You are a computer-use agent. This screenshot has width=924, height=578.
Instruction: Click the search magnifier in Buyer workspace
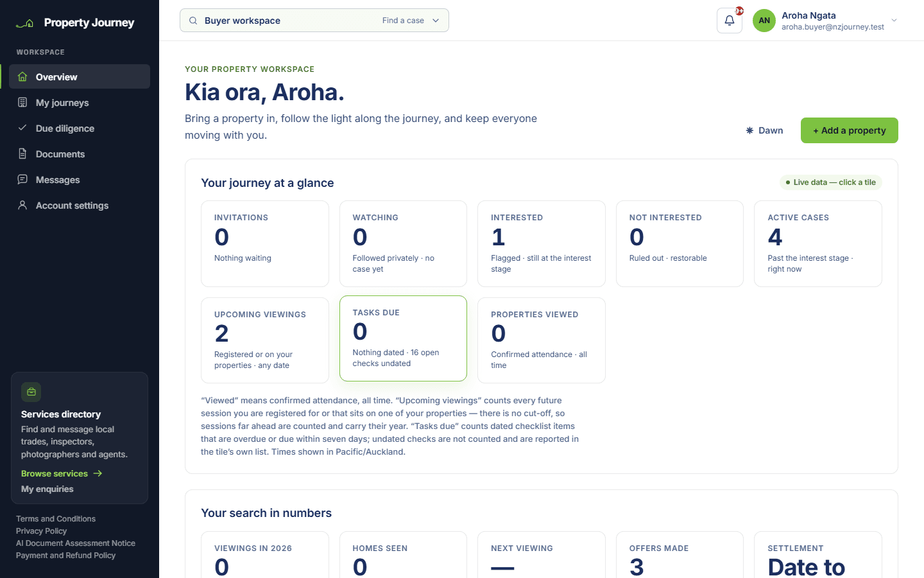193,21
